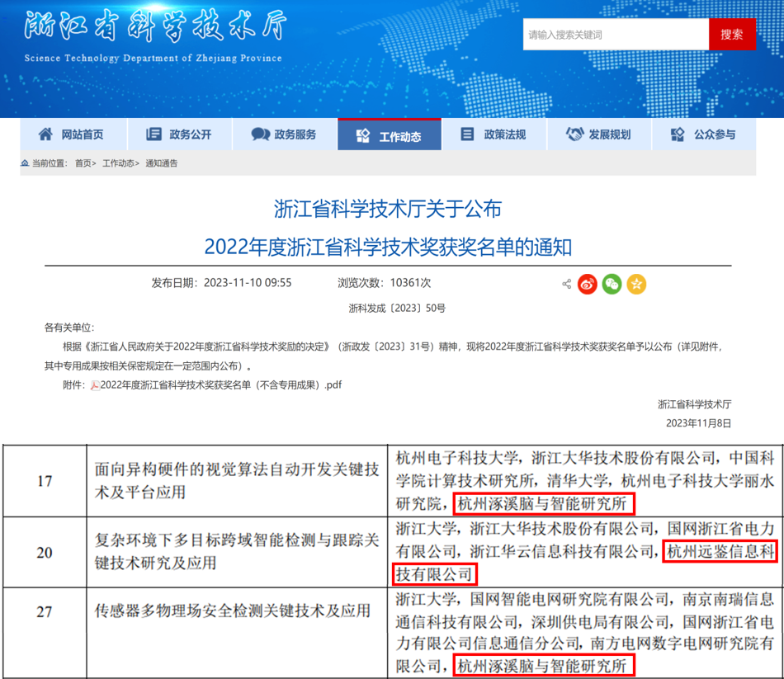Click the chat bubbles icon beside 政务服务
Image resolution: width=784 pixels, height=679 pixels.
(261, 134)
